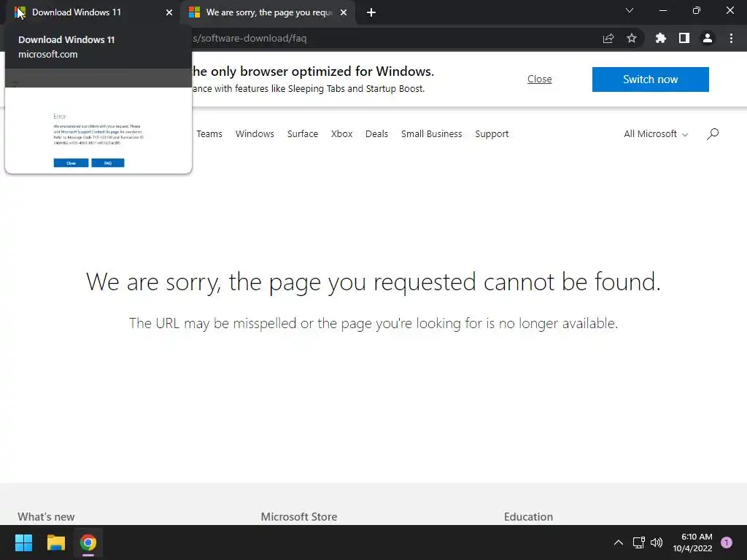This screenshot has width=747, height=560.
Task: Open a new tab with plus button
Action: pyautogui.click(x=371, y=12)
